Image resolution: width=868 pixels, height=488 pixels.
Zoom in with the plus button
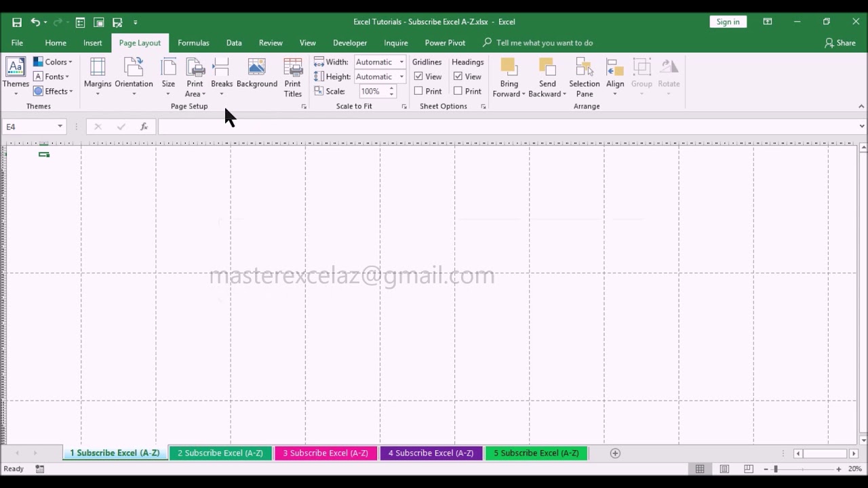(839, 469)
